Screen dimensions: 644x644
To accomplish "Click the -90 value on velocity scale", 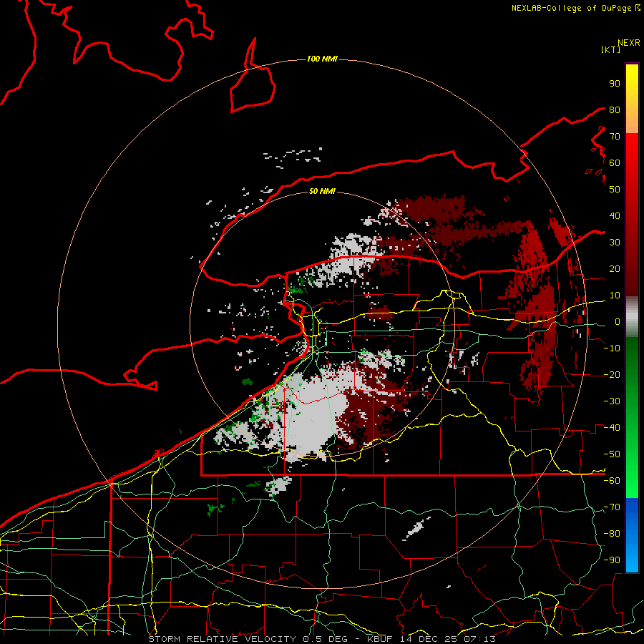I will pos(612,560).
